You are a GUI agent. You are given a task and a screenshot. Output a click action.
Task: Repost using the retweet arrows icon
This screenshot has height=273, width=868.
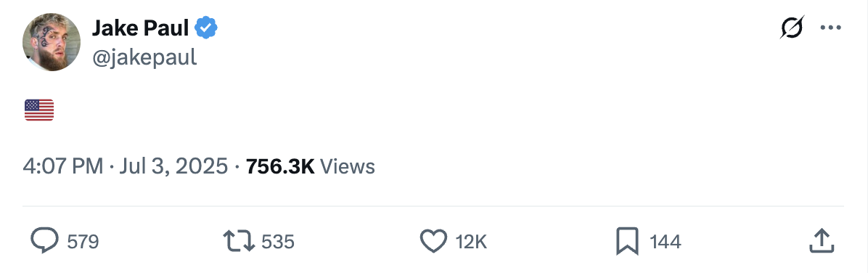(x=239, y=242)
